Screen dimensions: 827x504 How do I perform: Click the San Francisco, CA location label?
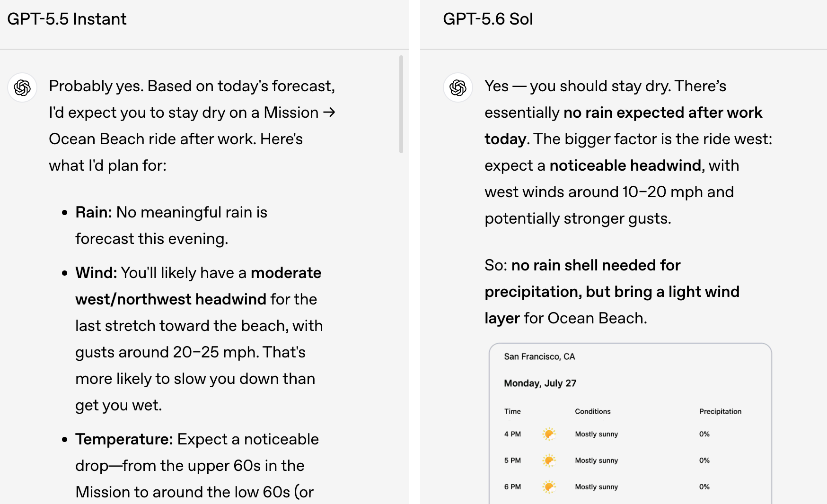539,356
